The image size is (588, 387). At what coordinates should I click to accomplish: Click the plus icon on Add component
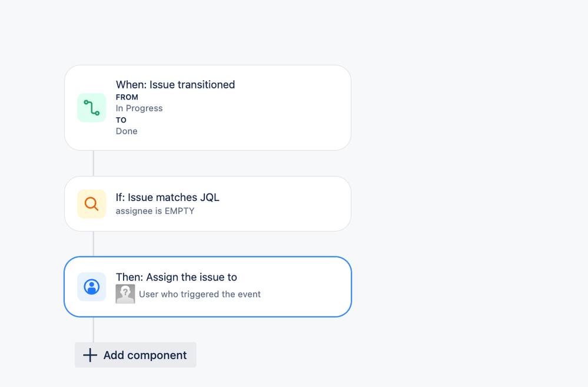pyautogui.click(x=90, y=355)
